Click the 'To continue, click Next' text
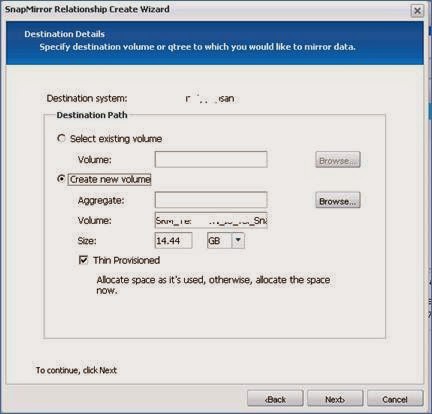The height and width of the screenshot is (414, 432). (76, 370)
